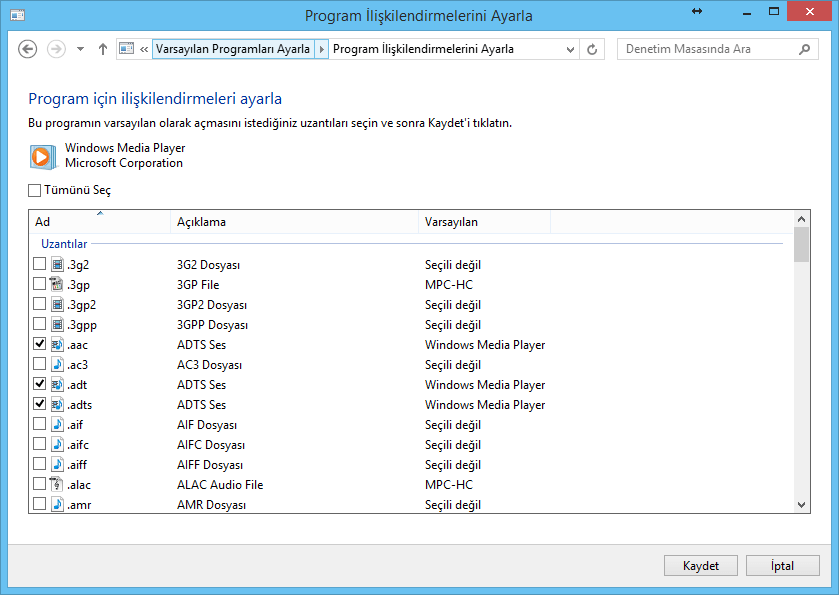Click the .3gpp video file icon

click(57, 324)
